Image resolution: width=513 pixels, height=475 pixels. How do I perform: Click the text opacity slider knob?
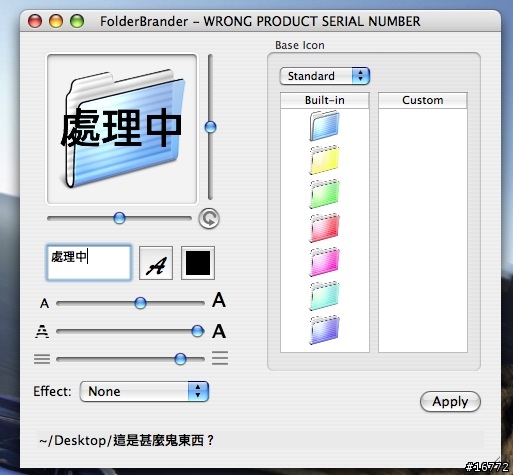click(x=198, y=331)
